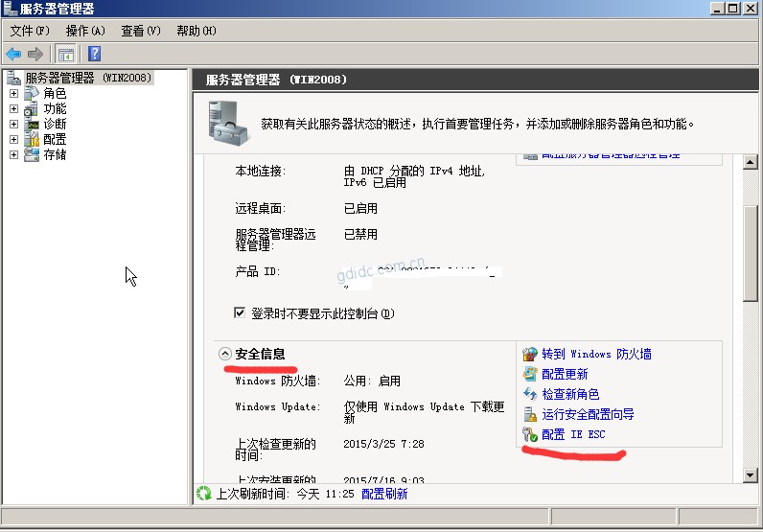Open the 查看(V) menu
Viewport: 763px width, 532px height.
(x=141, y=31)
